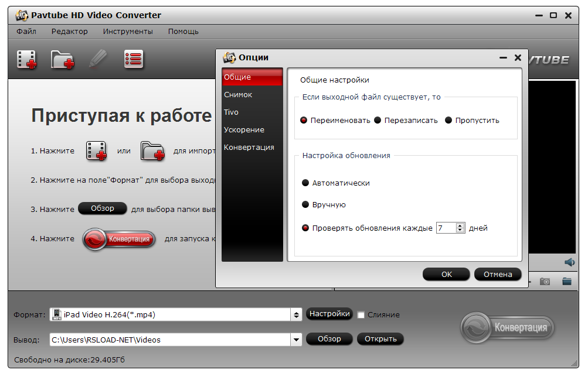This screenshot has height=380, width=588.
Task: Select the Пропустить radio button
Action: (448, 120)
